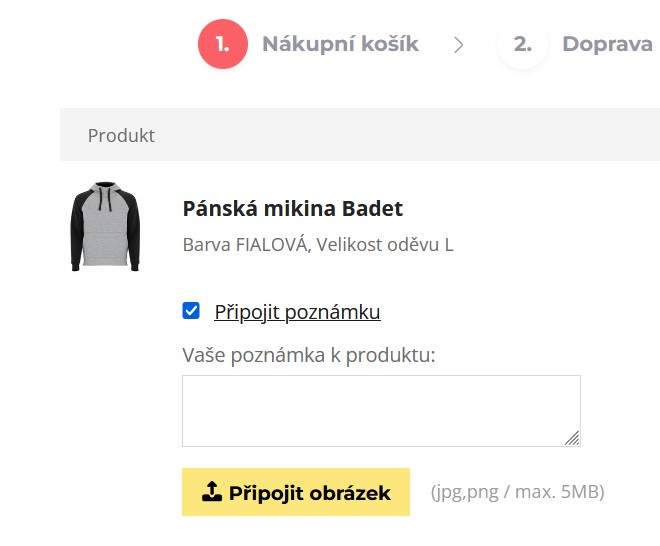Click the Produkt column header
Image resolution: width=660 pixels, height=546 pixels.
[121, 135]
